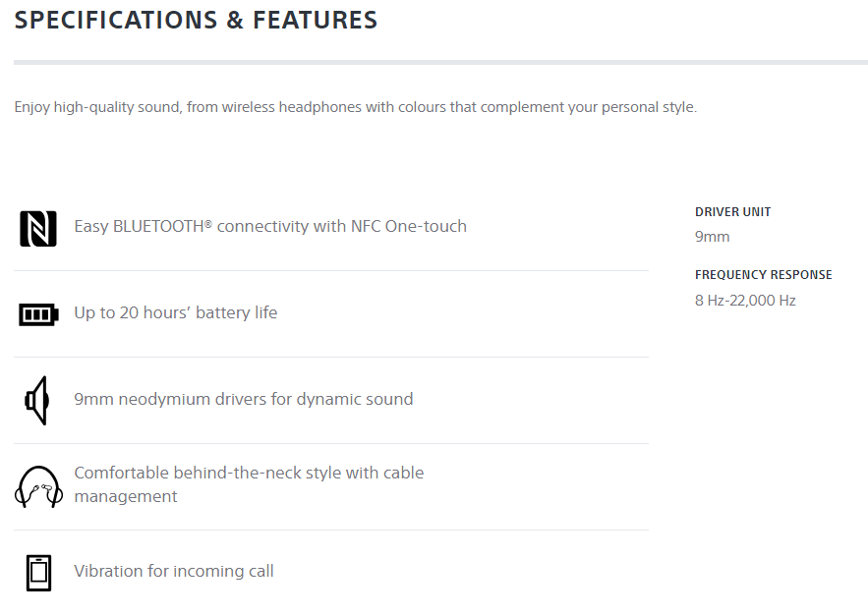Click the Comfortable behind-the-neck style text
868x616 pixels.
[x=249, y=484]
